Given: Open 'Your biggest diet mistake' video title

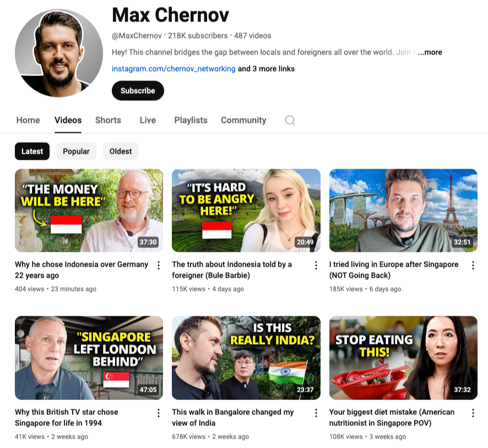Looking at the screenshot, I should tap(392, 418).
